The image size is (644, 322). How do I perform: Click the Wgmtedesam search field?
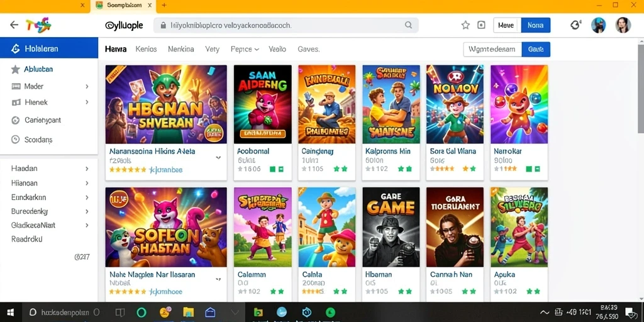click(492, 49)
